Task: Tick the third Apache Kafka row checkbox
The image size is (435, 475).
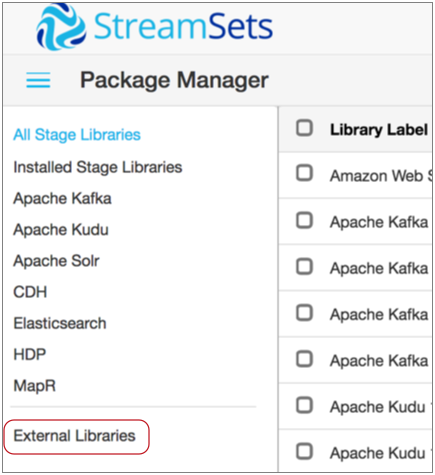Action: [x=304, y=313]
